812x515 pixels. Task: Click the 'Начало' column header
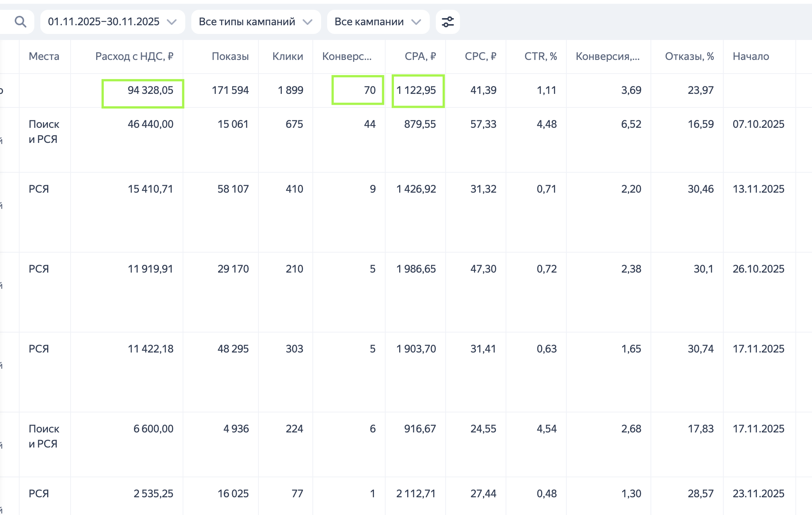tap(751, 57)
